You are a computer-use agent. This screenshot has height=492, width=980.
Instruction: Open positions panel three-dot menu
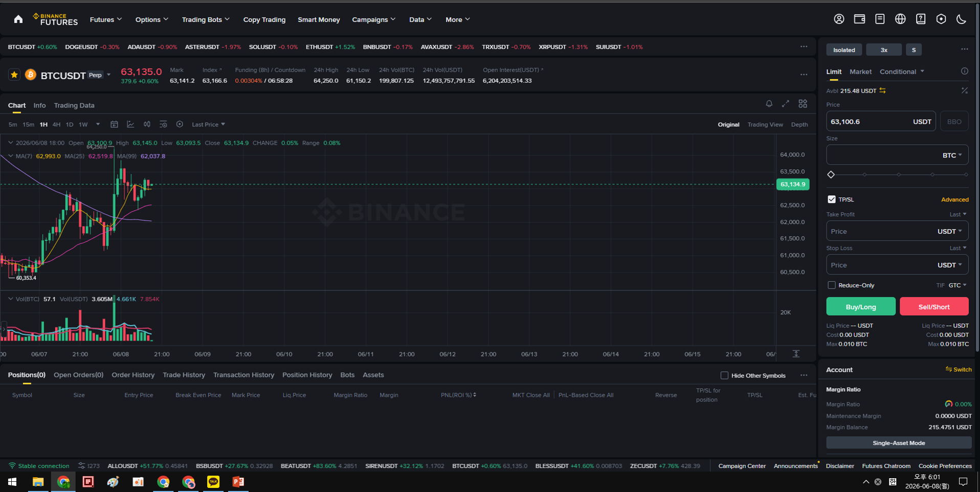[x=804, y=375]
